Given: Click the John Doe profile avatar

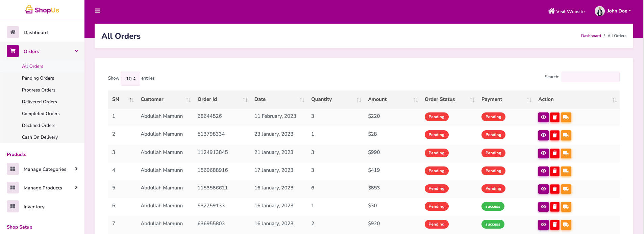Looking at the screenshot, I should tap(599, 11).
